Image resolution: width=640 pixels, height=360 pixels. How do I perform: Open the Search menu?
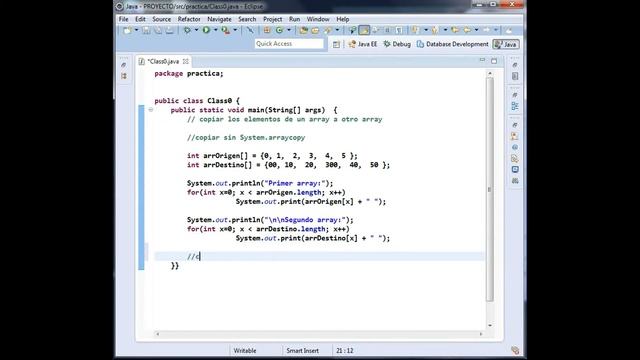point(247,19)
